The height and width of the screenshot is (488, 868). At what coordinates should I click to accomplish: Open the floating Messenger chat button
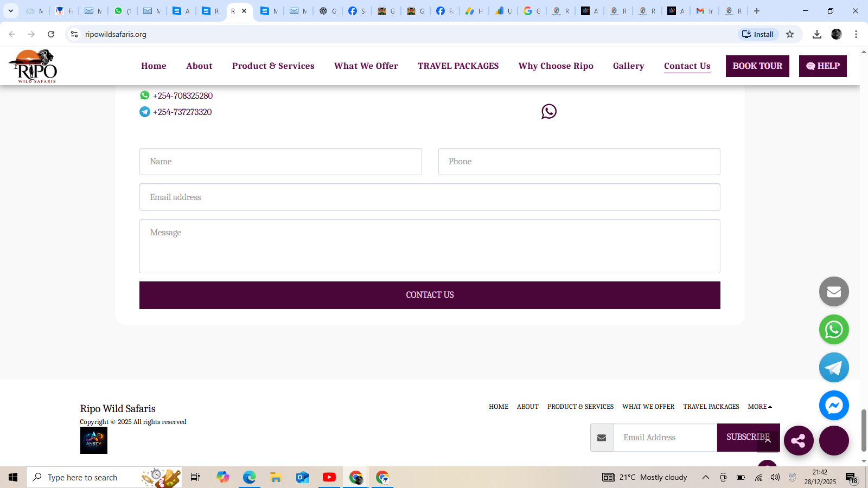(834, 406)
